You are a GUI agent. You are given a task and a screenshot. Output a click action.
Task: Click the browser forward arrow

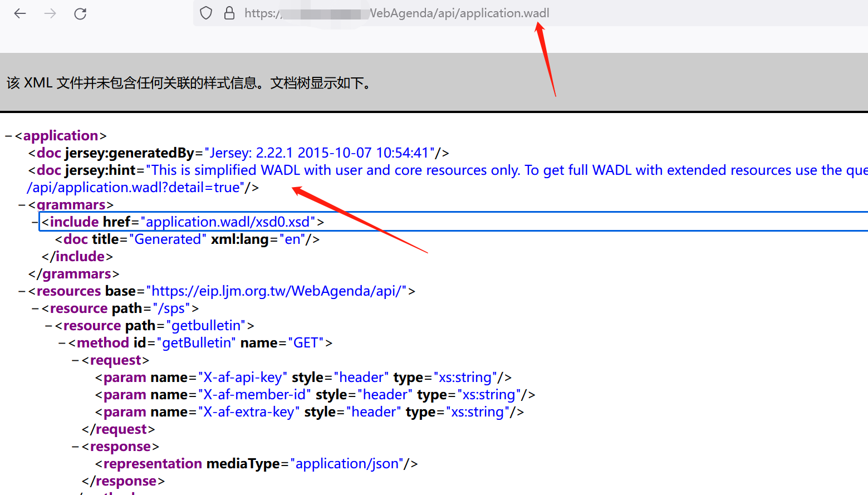coord(50,13)
